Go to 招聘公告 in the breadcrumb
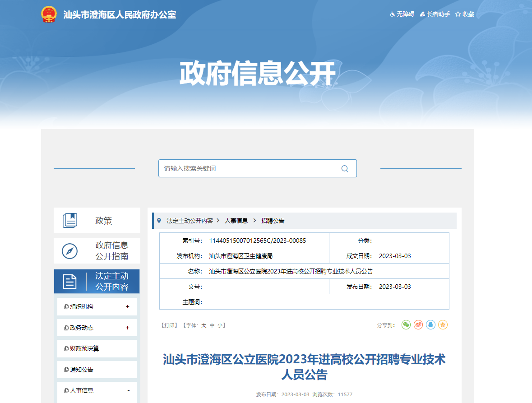The height and width of the screenshot is (403, 532). (273, 221)
